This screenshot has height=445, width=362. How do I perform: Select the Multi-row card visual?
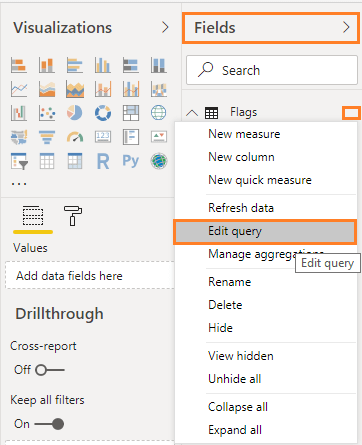pyautogui.click(x=131, y=137)
